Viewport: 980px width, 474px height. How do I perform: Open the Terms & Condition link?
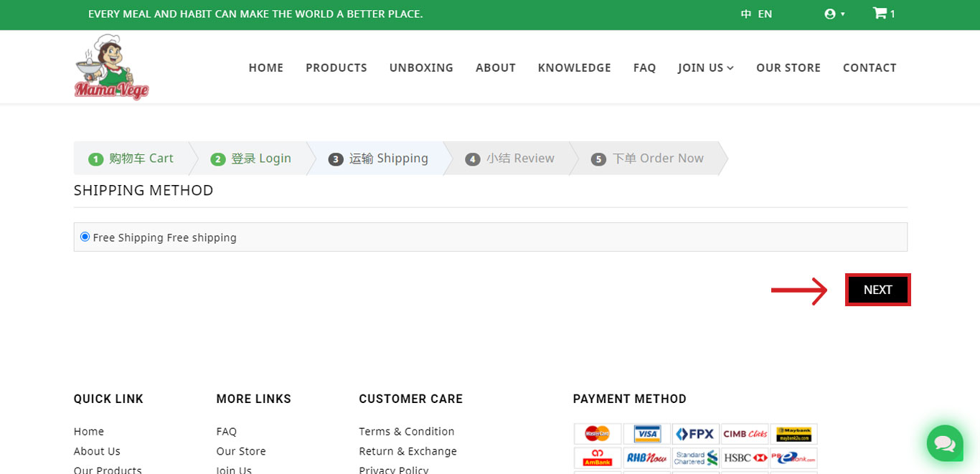coord(406,431)
